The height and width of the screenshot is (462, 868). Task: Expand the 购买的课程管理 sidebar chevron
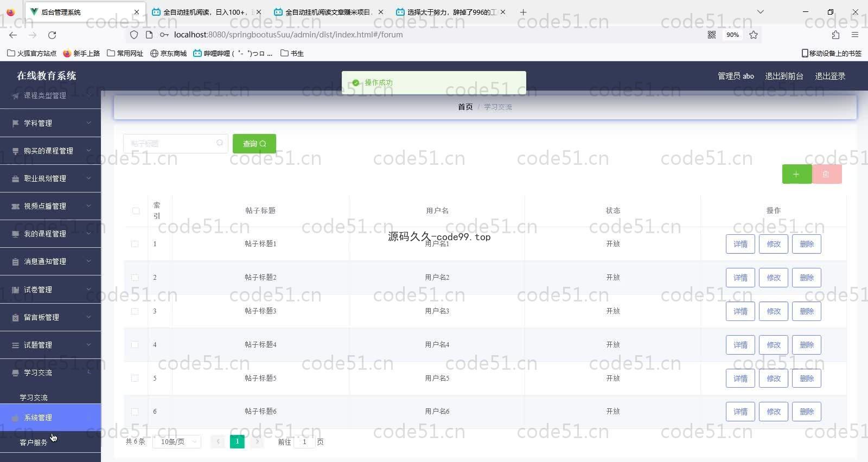(x=88, y=151)
